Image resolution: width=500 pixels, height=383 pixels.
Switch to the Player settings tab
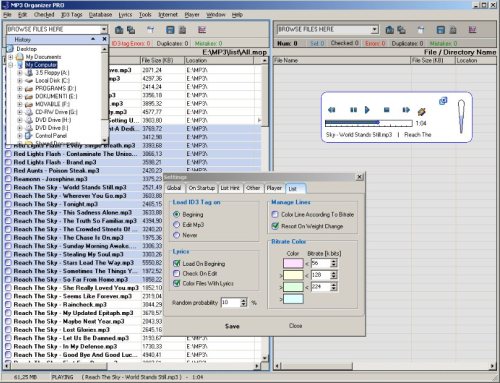(274, 188)
